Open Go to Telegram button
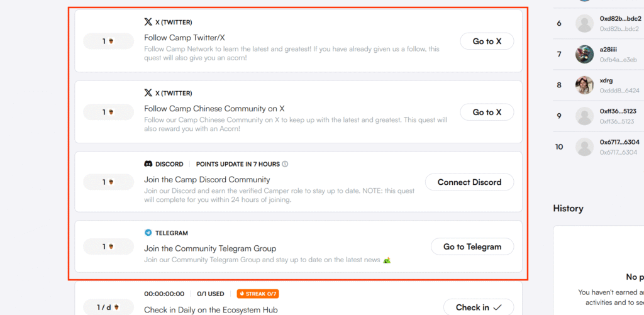Viewport: 644px width, 315px height. point(472,247)
